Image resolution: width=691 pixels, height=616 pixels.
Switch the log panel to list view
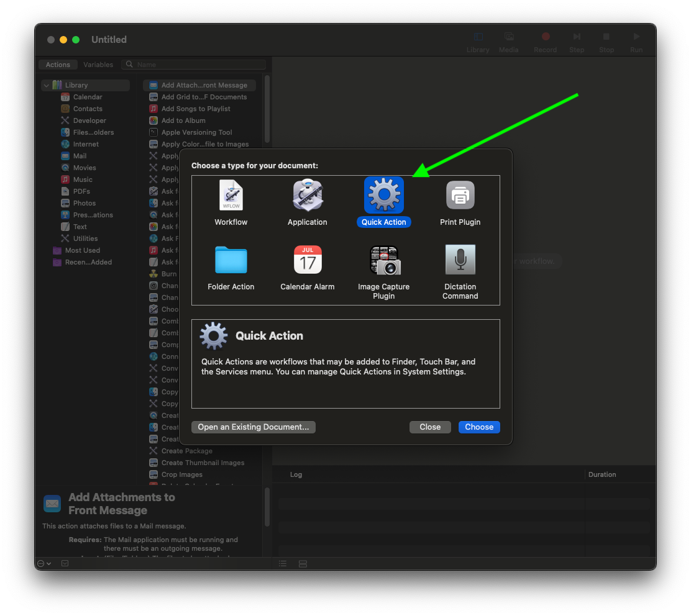coord(283,563)
